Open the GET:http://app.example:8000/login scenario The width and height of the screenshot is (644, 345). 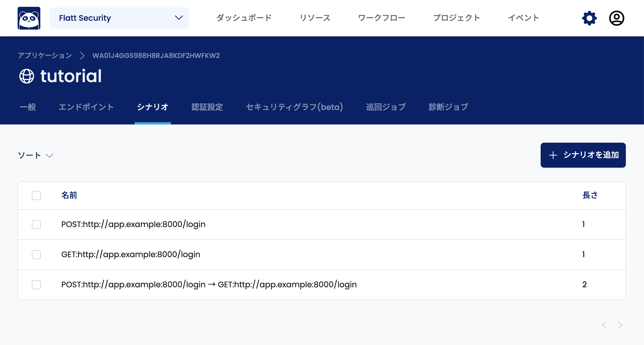pyautogui.click(x=131, y=255)
